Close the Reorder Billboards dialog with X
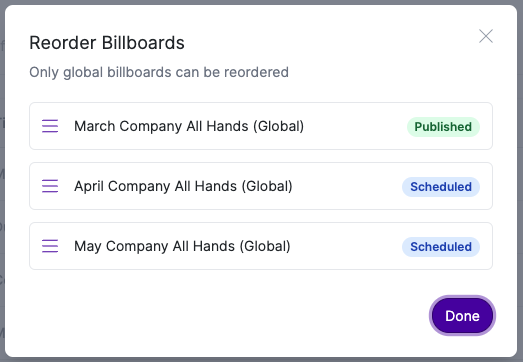The width and height of the screenshot is (523, 362). click(x=486, y=36)
